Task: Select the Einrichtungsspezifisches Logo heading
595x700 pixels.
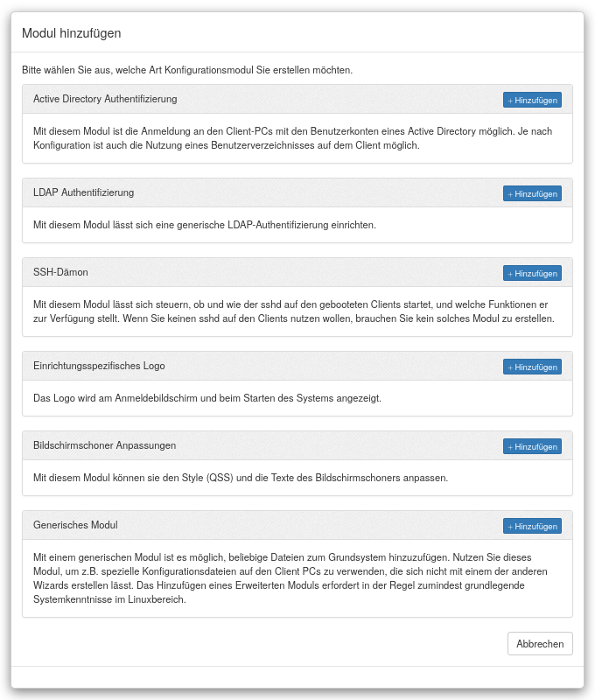Action: pos(99,366)
